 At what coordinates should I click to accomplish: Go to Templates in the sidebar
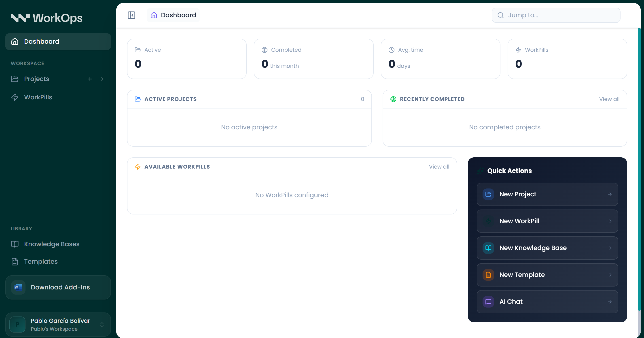41,261
